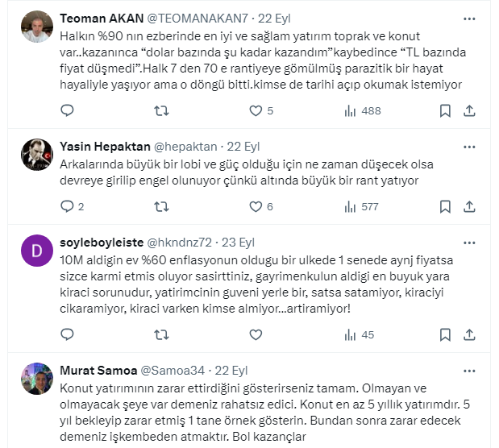Like Teoman AKAN's tweet with 5 likes
Viewport: 499px width, 448px height.
coord(256,111)
